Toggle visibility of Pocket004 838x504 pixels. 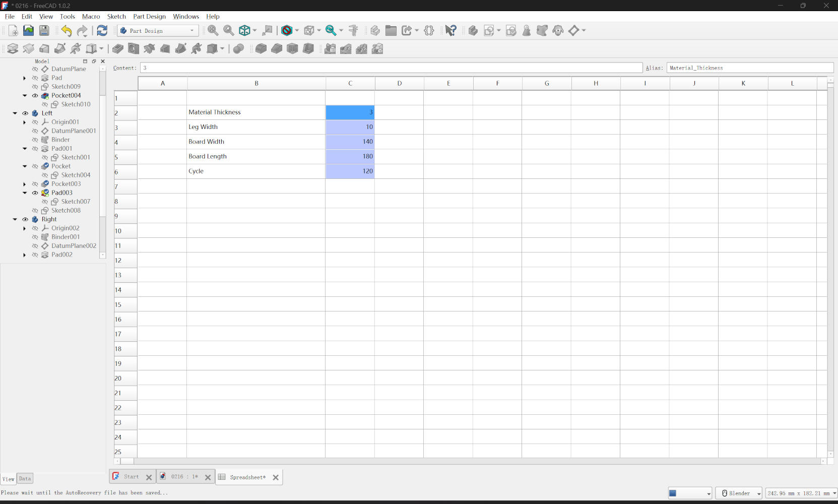click(x=35, y=96)
